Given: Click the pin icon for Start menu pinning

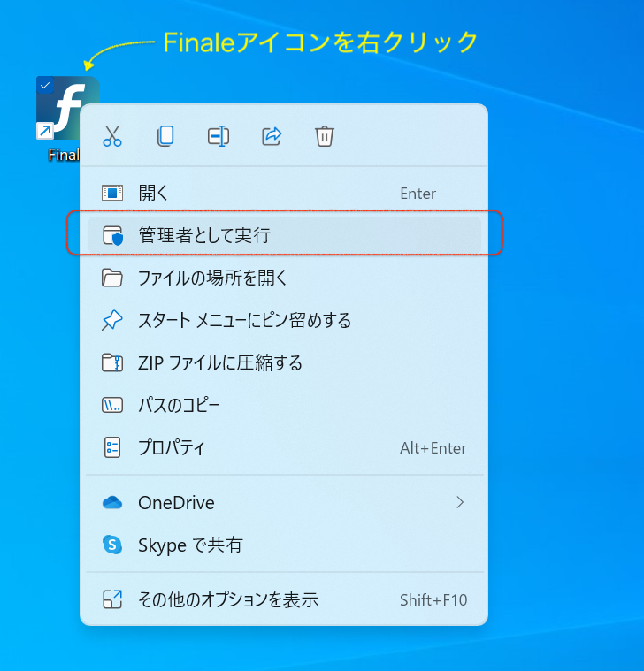Looking at the screenshot, I should click(112, 320).
